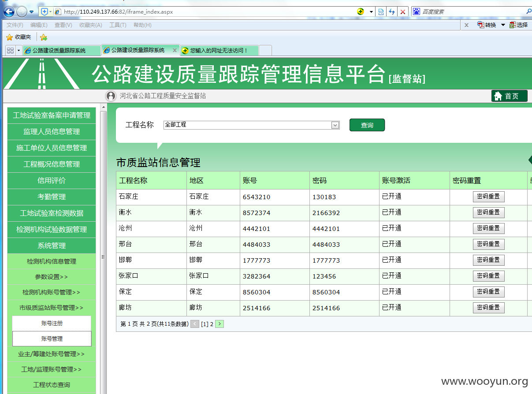
Task: Open the 文件(F) menu
Action: 15,25
